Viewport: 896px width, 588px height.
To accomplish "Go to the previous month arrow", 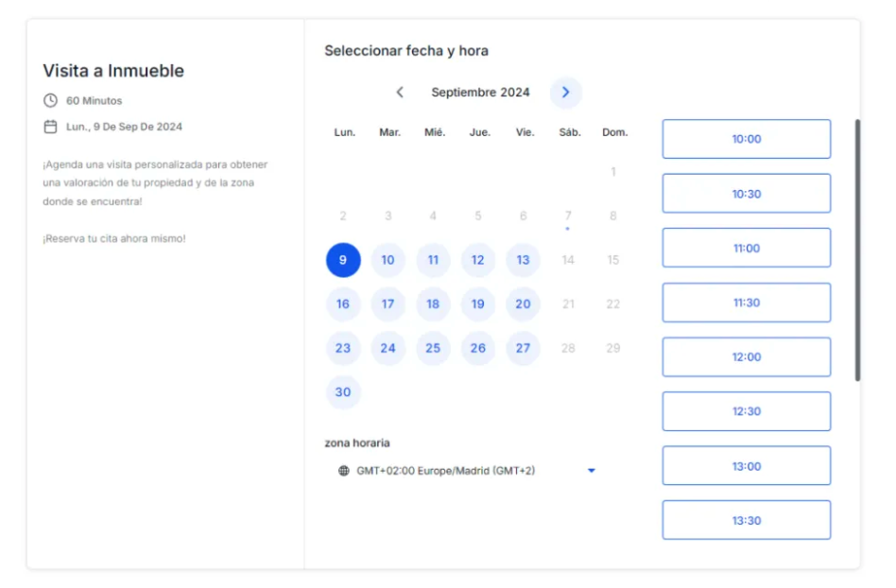I will coord(400,93).
